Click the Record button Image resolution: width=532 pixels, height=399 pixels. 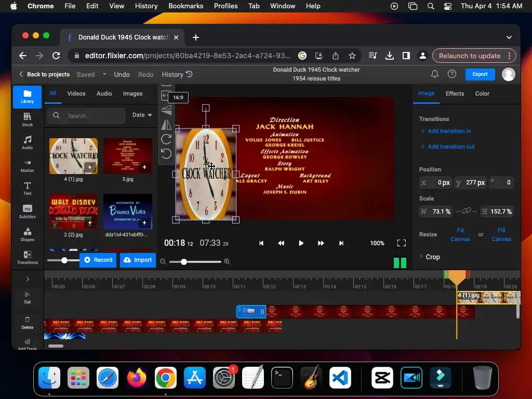98,260
